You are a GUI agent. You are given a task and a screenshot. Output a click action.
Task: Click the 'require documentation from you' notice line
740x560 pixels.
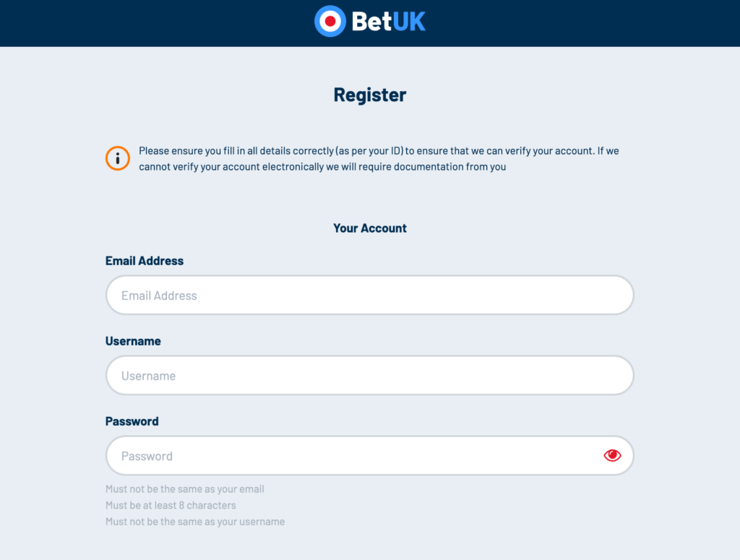click(x=322, y=166)
